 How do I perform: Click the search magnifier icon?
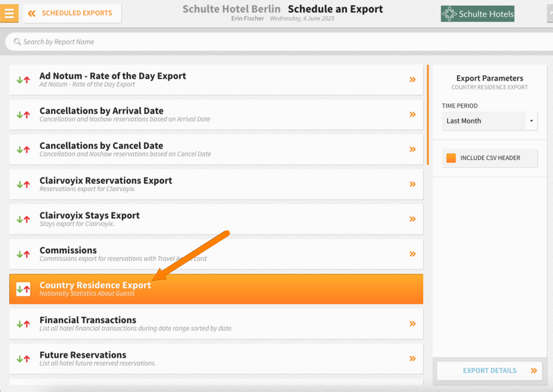click(x=17, y=41)
